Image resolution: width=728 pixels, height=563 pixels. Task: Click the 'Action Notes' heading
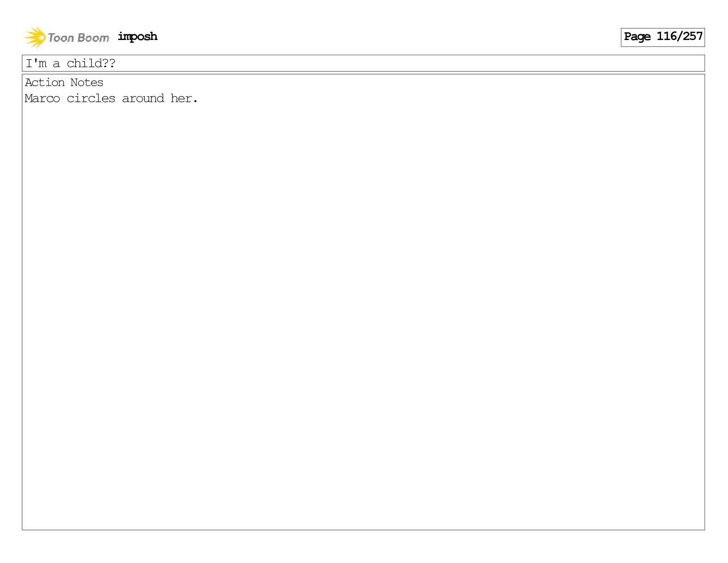coord(64,83)
